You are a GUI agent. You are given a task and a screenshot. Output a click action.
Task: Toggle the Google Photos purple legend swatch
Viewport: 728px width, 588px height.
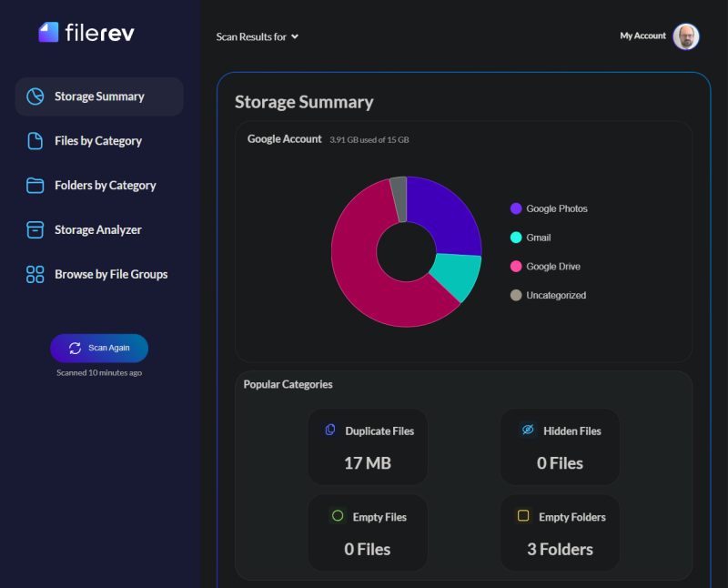(516, 208)
